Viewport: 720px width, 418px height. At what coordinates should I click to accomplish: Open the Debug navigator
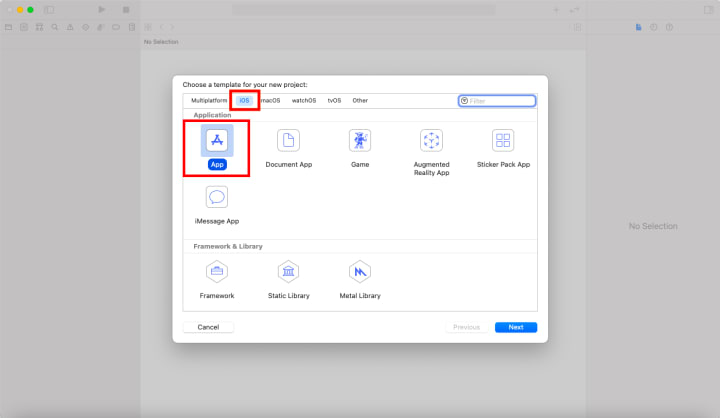point(101,27)
